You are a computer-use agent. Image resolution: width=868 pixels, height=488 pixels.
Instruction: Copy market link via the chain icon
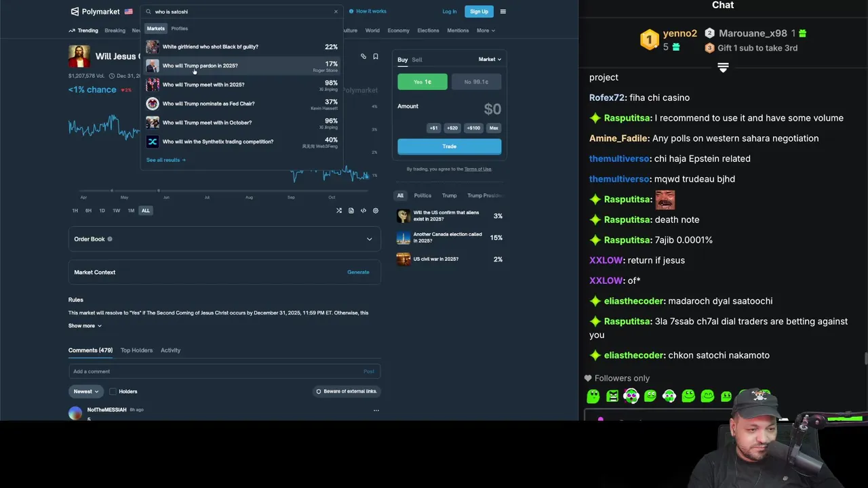(363, 56)
